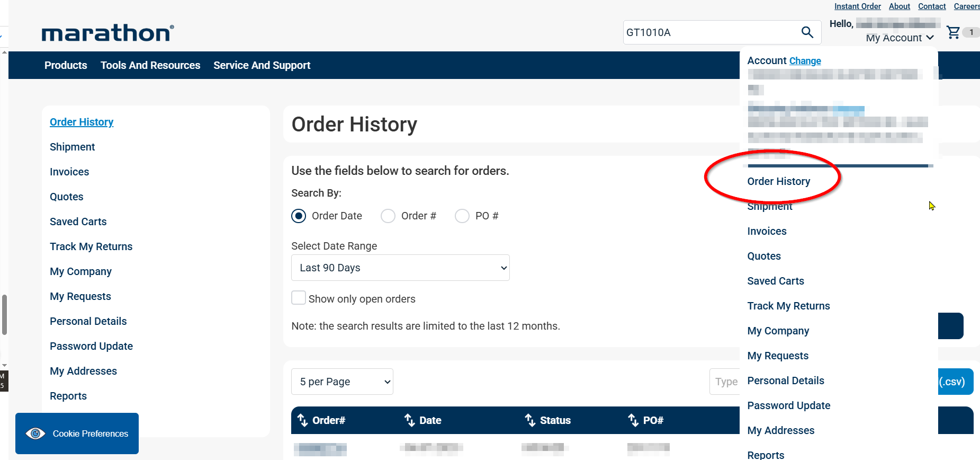Click the Marathon logo
The height and width of the screenshot is (460, 980).
click(x=107, y=33)
